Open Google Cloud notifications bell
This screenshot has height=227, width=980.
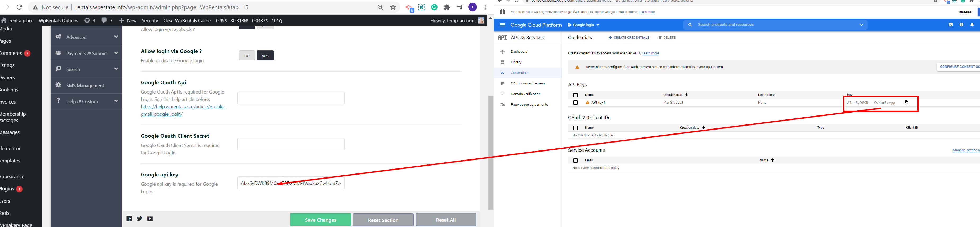pyautogui.click(x=972, y=25)
